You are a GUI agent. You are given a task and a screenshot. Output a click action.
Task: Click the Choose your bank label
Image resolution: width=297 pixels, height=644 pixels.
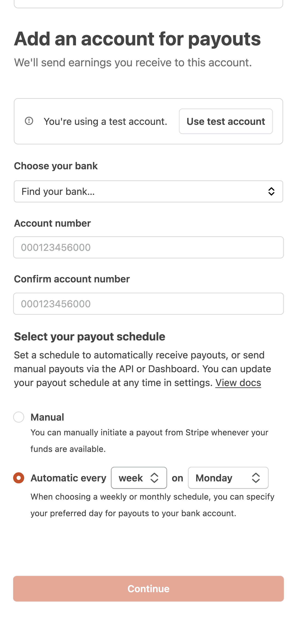point(56,166)
